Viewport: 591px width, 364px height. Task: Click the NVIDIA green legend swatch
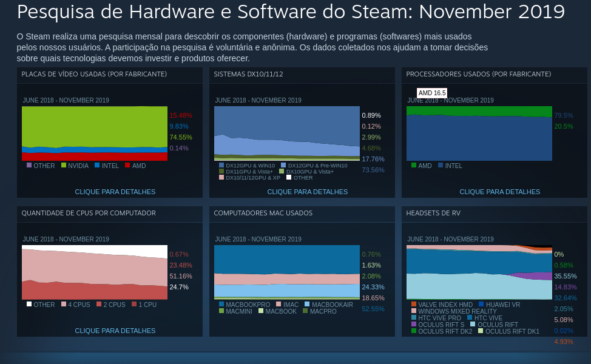64,165
